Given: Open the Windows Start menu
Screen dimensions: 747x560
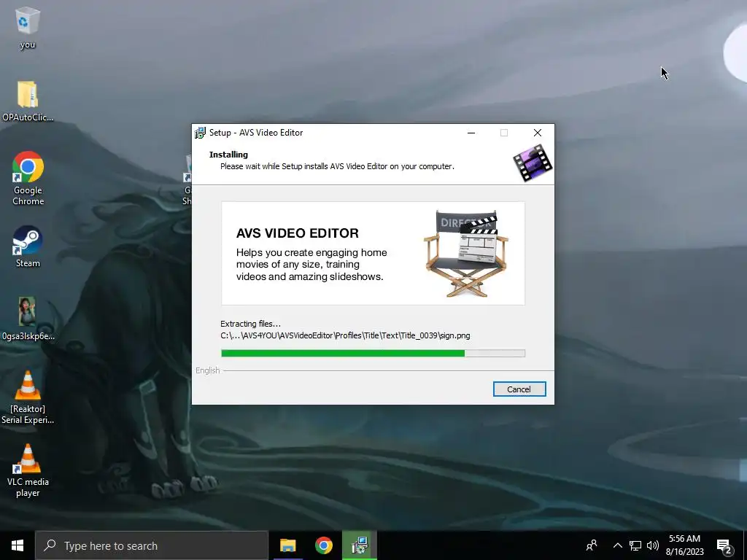Looking at the screenshot, I should 18,545.
